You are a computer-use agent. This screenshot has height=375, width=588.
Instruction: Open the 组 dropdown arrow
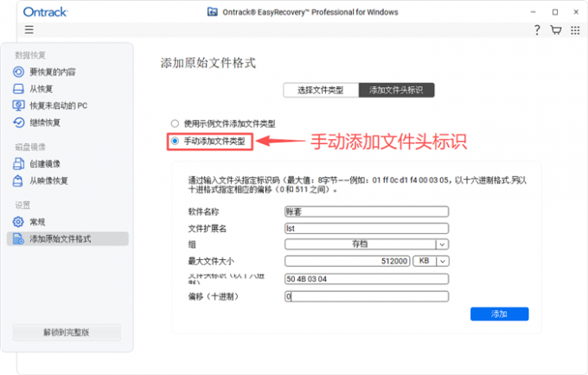pos(442,245)
